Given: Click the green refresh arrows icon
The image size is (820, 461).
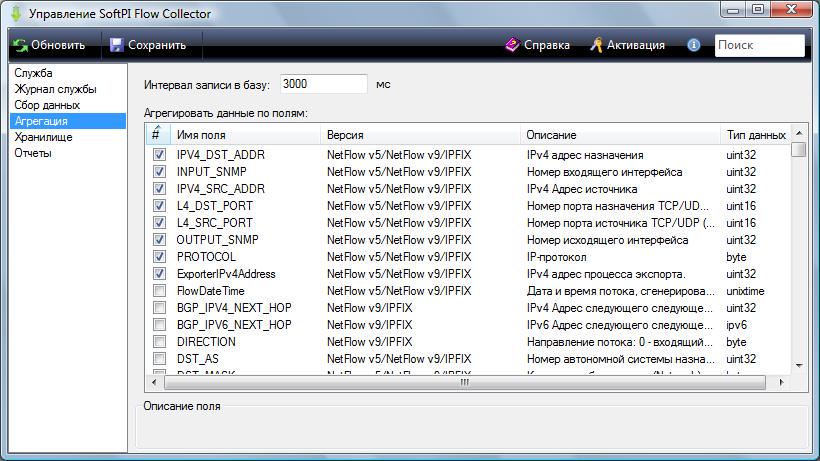Looking at the screenshot, I should pos(20,45).
